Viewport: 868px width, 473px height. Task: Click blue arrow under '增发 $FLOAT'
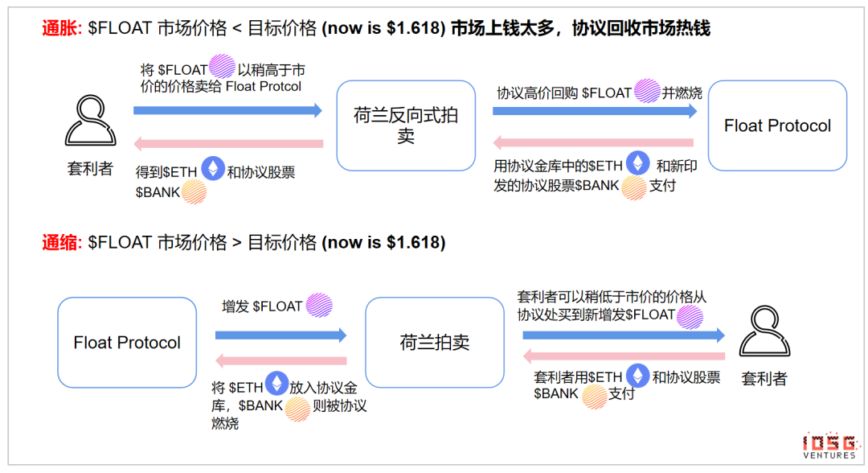280,335
